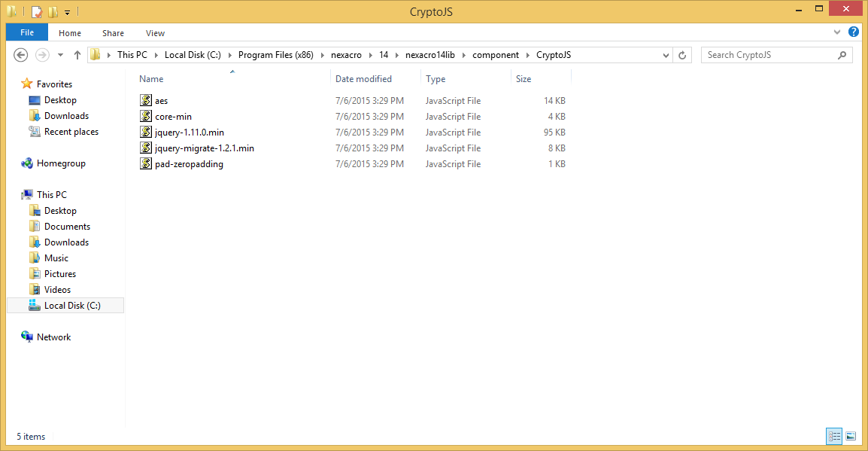The height and width of the screenshot is (451, 868).
Task: Click Pictures folder icon in navigation pane
Action: tap(35, 274)
